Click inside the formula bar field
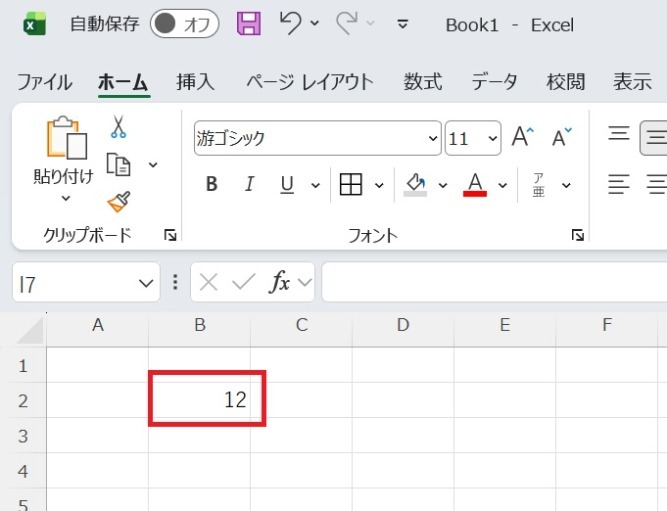Screen dimensions: 667x511 [494, 282]
